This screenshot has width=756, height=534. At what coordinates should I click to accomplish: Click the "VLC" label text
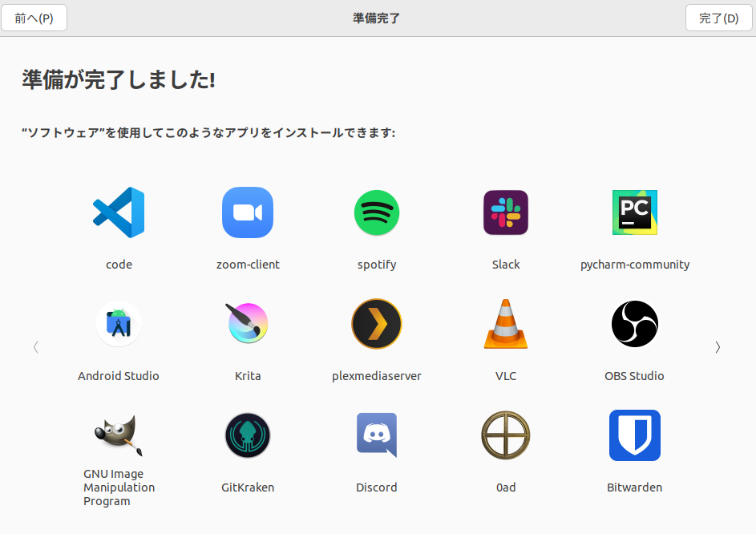(x=506, y=376)
